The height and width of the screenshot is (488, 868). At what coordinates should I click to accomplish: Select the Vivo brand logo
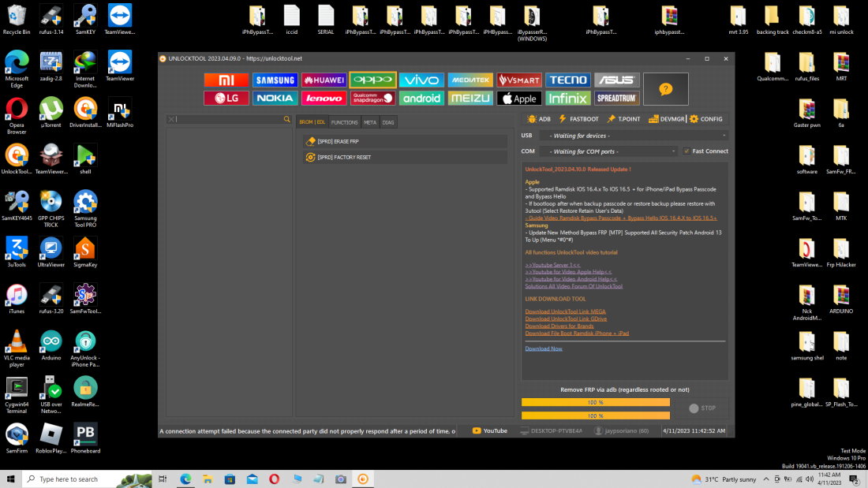click(x=421, y=80)
